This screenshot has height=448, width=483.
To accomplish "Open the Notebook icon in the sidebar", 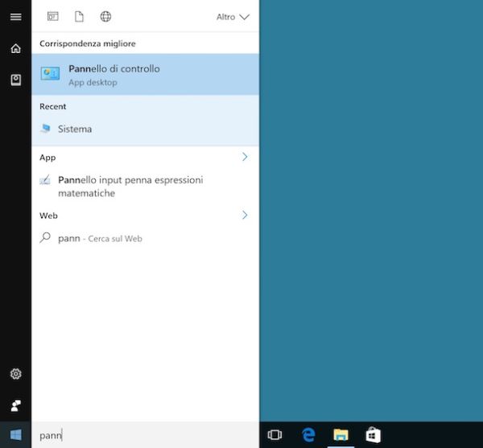I will [x=16, y=80].
